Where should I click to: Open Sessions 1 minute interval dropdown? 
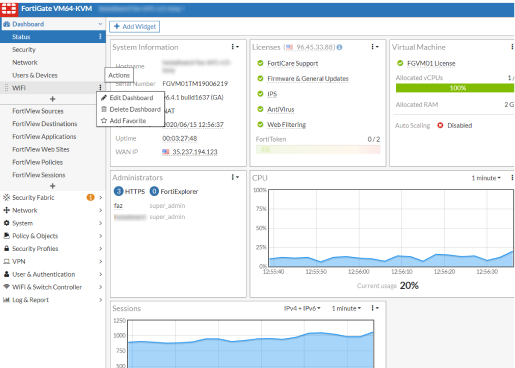(x=346, y=308)
